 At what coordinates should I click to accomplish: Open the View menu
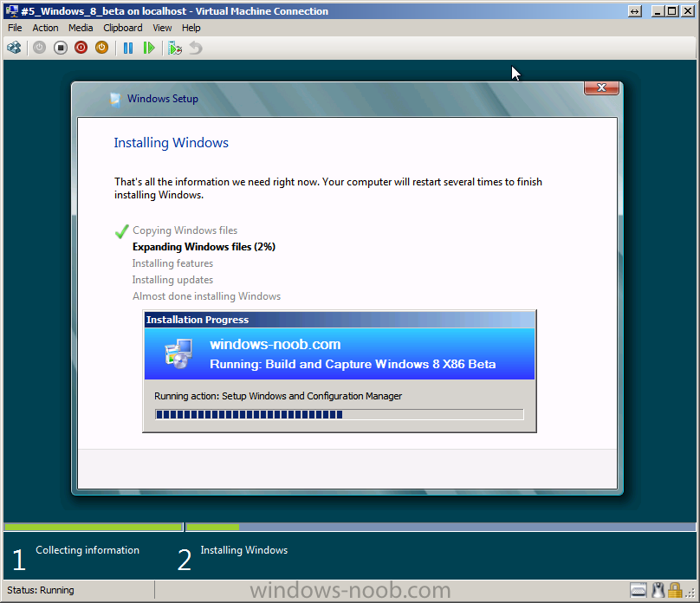pyautogui.click(x=162, y=28)
